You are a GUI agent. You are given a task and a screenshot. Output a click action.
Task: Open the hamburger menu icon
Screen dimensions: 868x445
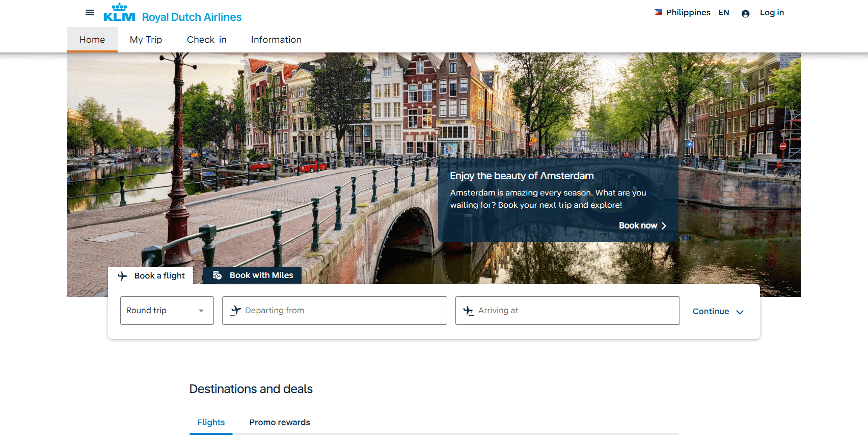pyautogui.click(x=90, y=13)
